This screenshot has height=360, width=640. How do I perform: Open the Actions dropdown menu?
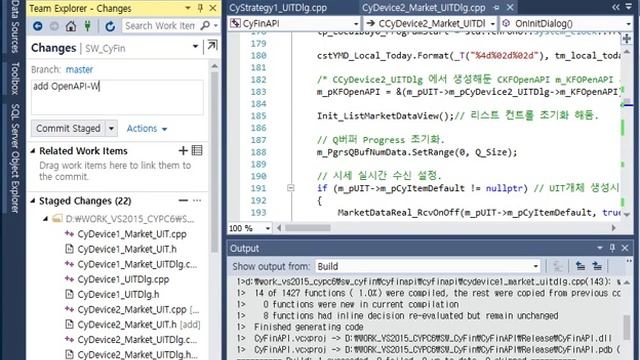coord(147,129)
